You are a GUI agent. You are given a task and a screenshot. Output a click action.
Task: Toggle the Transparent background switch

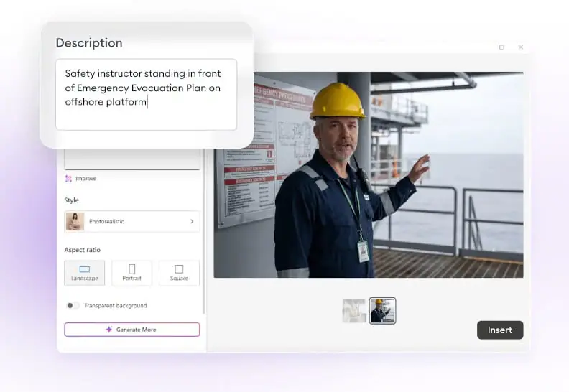click(x=73, y=305)
